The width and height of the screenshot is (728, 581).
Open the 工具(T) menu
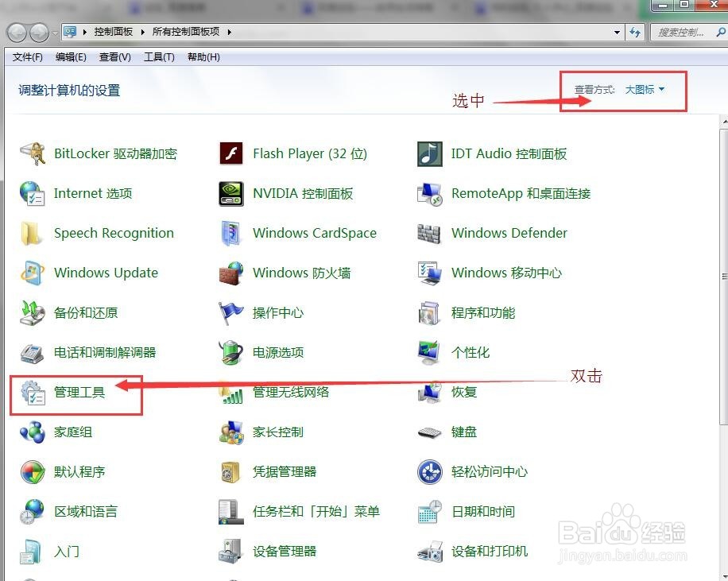159,57
